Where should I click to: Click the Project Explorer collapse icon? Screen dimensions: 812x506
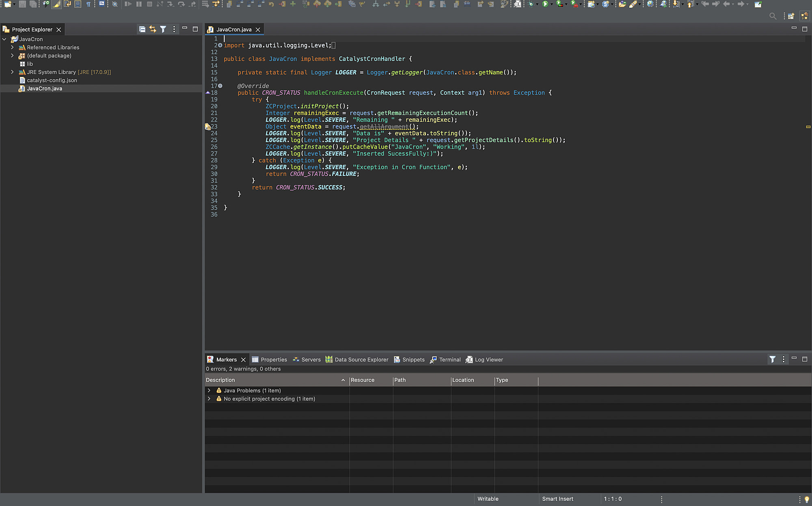[x=142, y=29]
